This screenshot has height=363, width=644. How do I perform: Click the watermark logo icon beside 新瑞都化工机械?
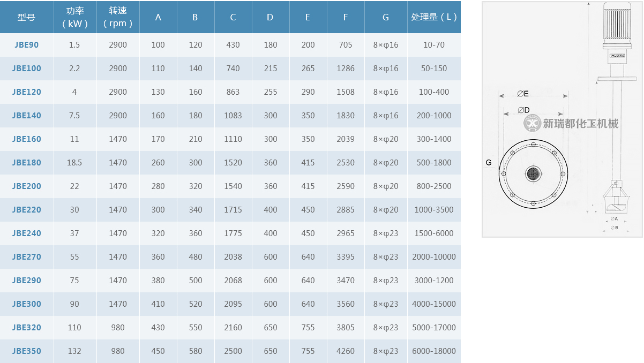[x=531, y=124]
